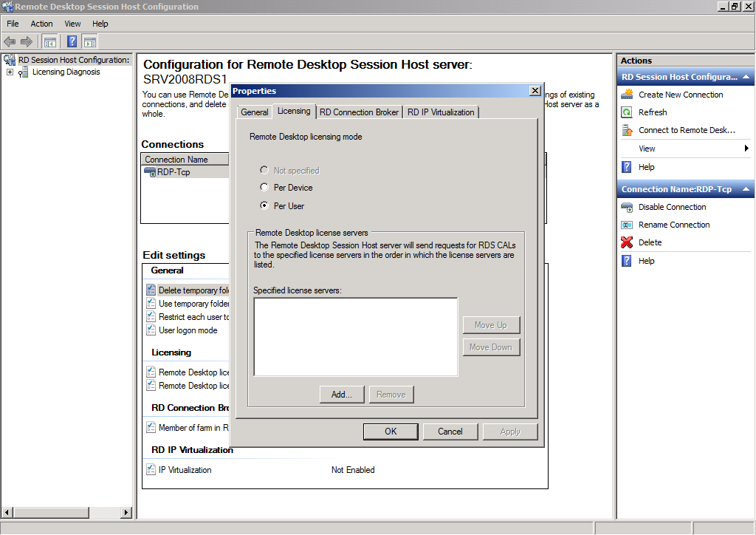The image size is (756, 535).
Task: Click the Member of farm setting icon
Action: (151, 427)
